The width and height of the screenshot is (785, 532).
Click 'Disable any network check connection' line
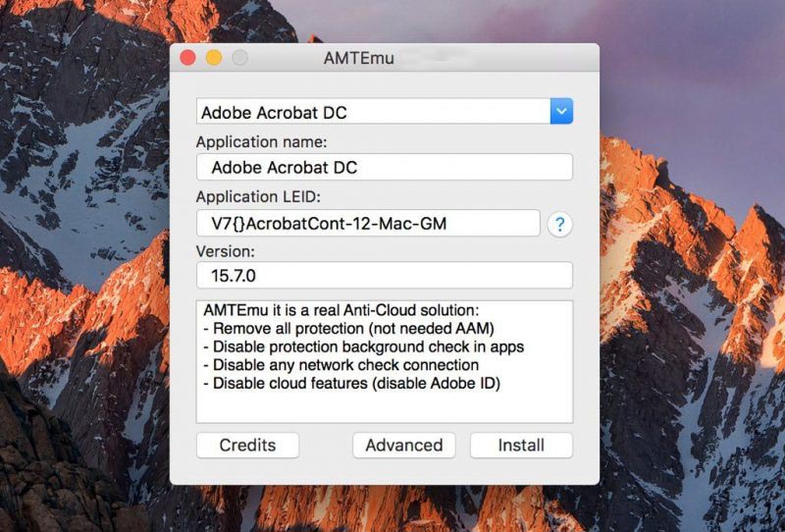coord(340,365)
